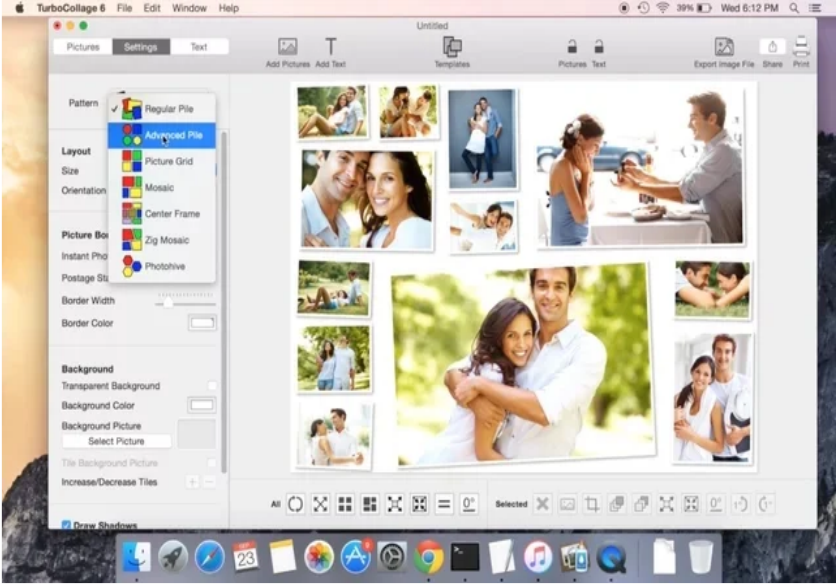Viewport: 836px width, 584px height.
Task: Select the Crop icon for Selected picture
Action: pyautogui.click(x=592, y=504)
